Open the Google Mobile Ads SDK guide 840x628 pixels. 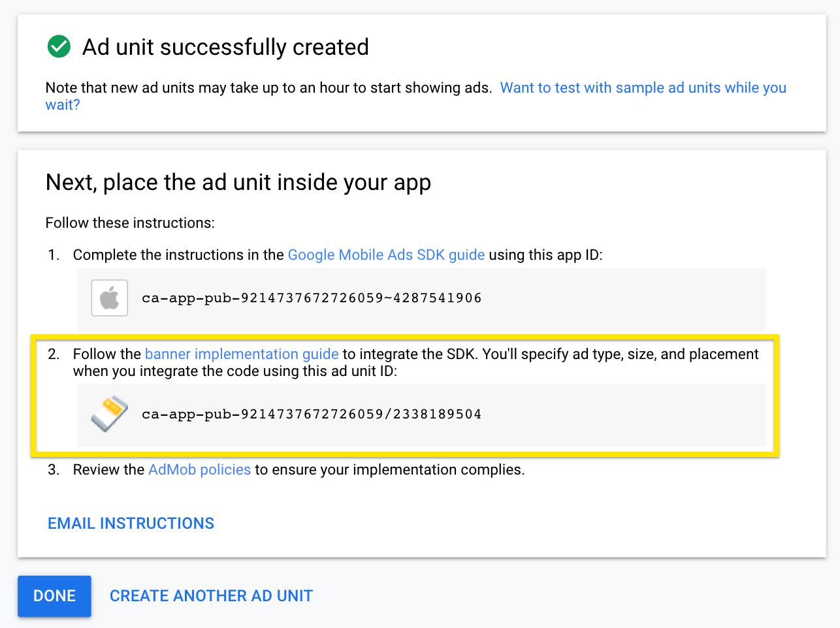[386, 255]
